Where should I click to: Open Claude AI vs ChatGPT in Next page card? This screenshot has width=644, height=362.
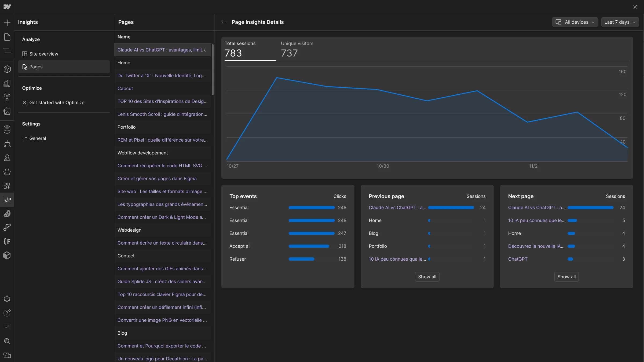(x=537, y=208)
